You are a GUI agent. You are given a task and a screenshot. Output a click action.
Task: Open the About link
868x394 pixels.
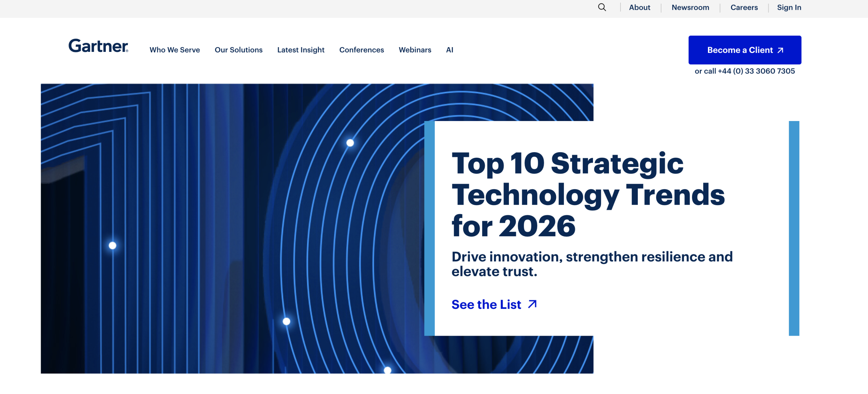(639, 7)
